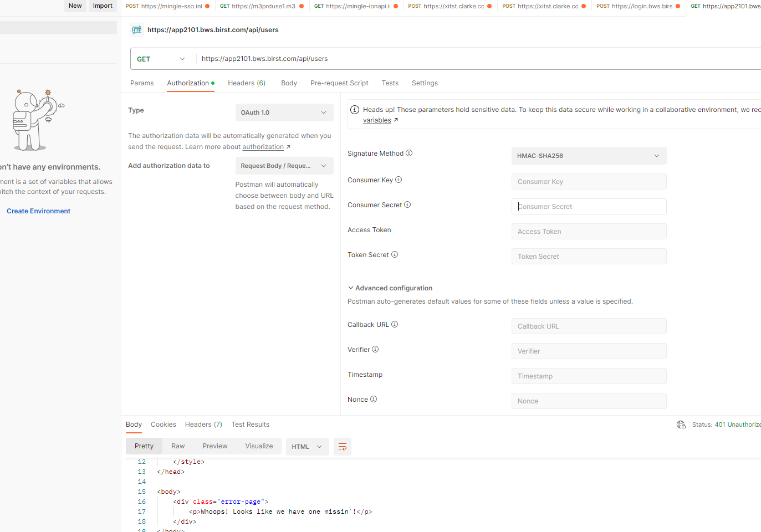Click the Import button

(103, 6)
